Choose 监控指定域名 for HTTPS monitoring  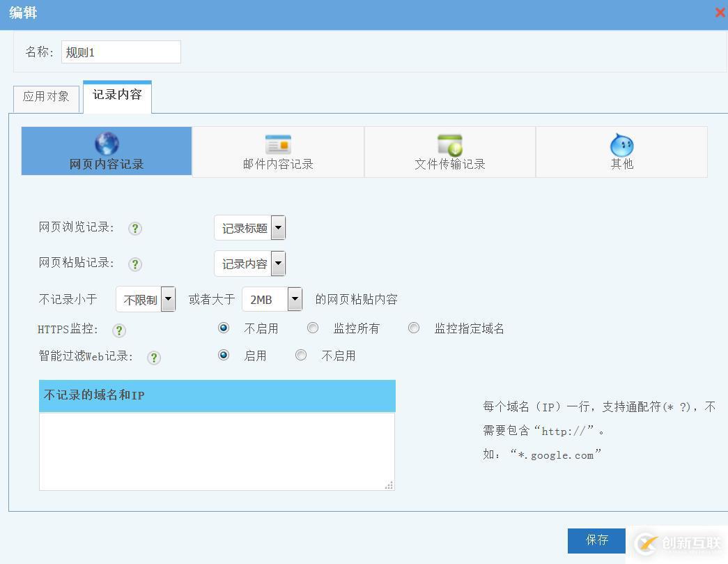coord(414,328)
